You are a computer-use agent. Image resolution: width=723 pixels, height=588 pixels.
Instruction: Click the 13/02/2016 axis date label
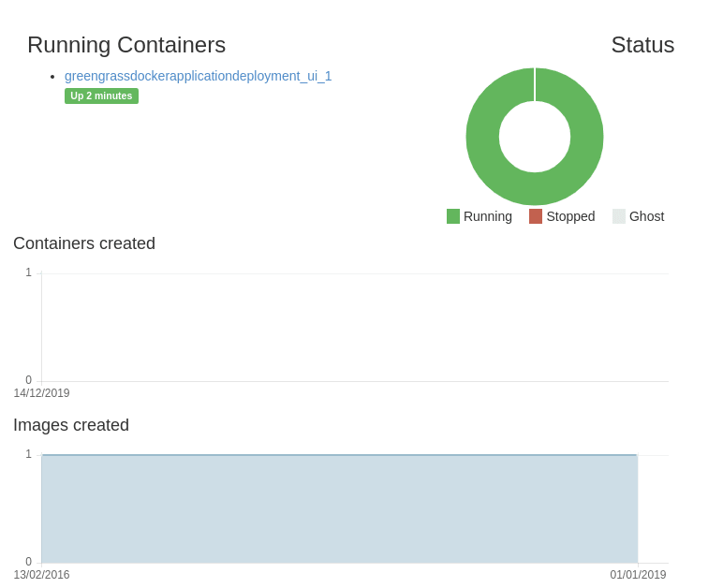[41, 575]
